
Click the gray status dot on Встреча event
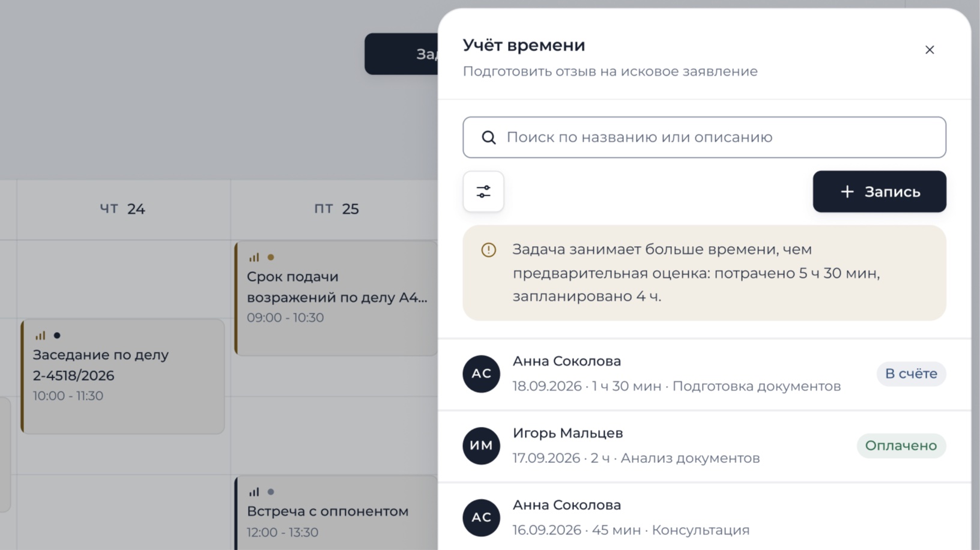pos(271,492)
